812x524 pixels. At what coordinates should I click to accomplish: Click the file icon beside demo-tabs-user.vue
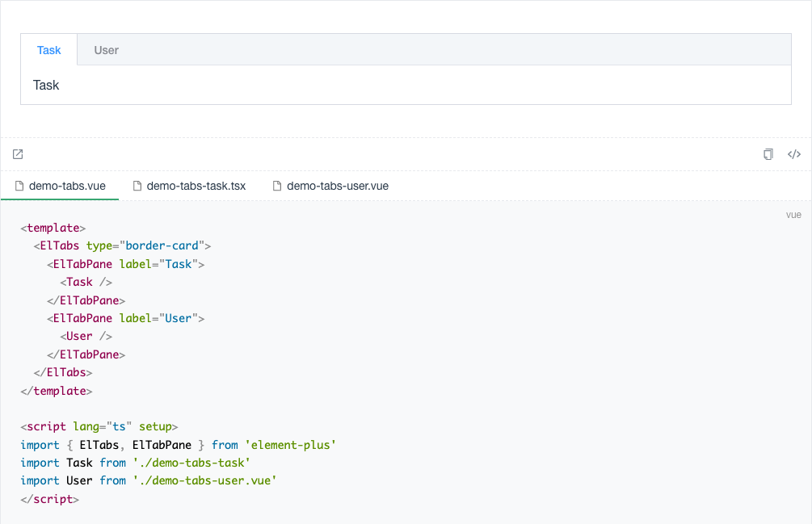click(277, 186)
